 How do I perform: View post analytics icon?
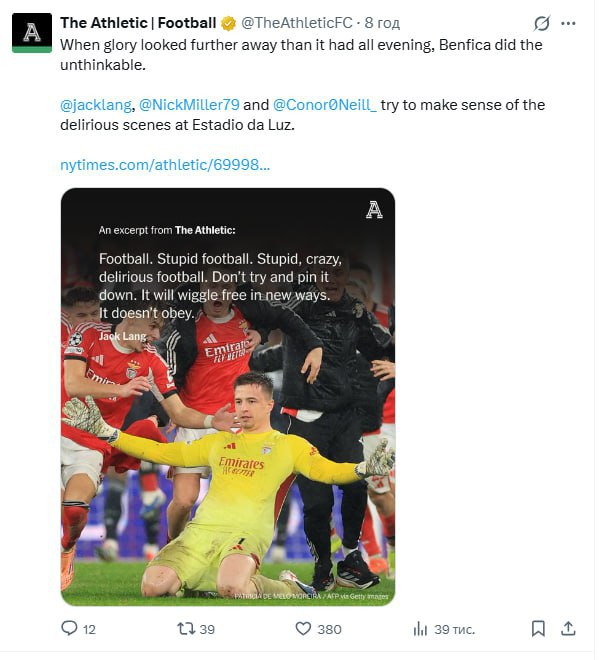tap(421, 628)
